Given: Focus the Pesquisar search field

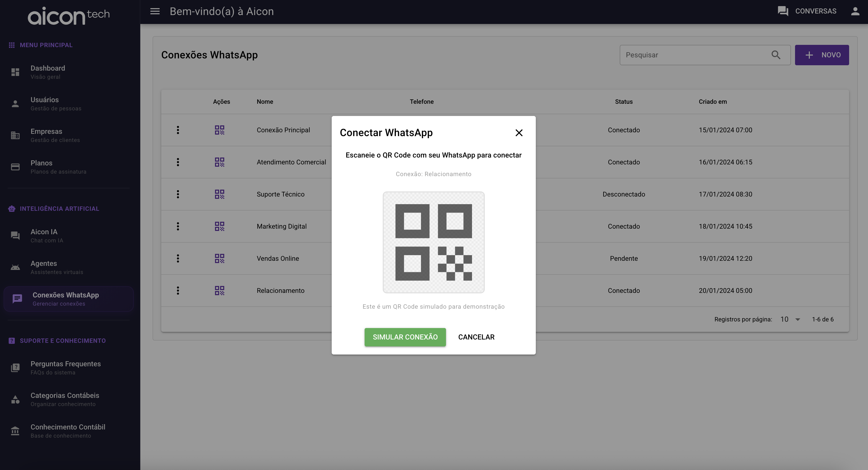Looking at the screenshot, I should 694,55.
